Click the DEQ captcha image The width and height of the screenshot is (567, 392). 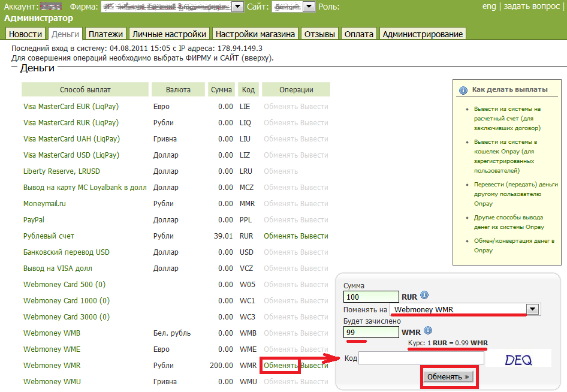point(518,359)
